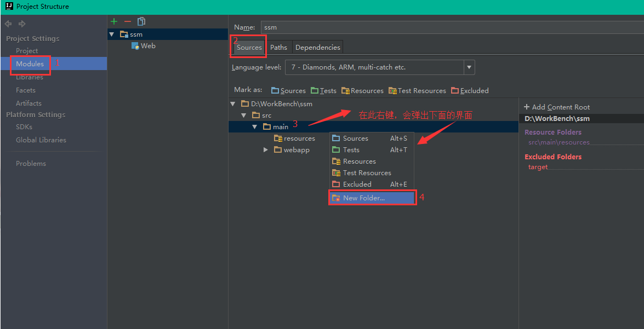Select the resources row in source tree
Viewport: 644px width, 329px height.
(x=299, y=138)
